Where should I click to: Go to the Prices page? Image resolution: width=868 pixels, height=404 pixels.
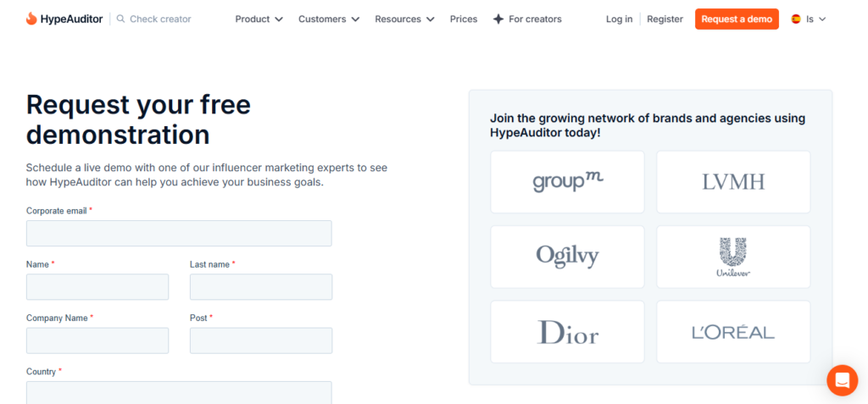pos(464,19)
